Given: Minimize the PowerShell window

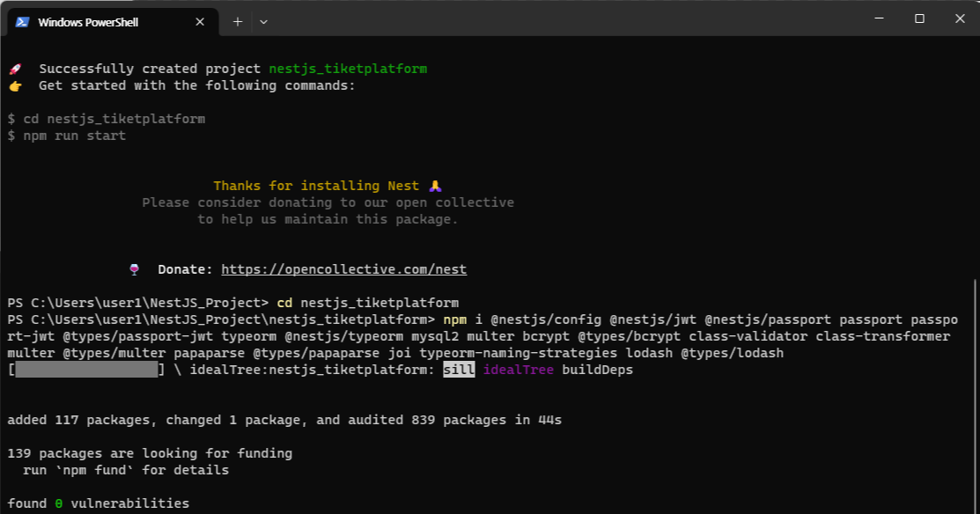Looking at the screenshot, I should (x=879, y=18).
